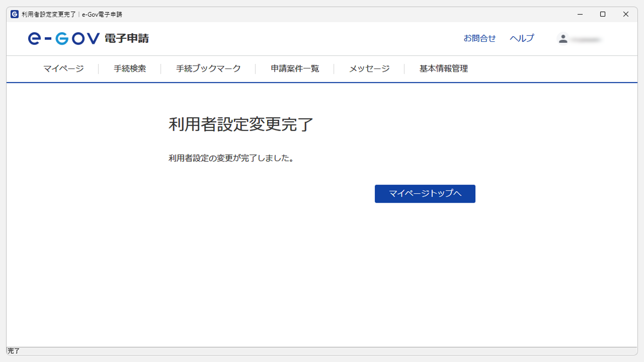
Task: Select the 基本情報管理 menu
Action: pyautogui.click(x=443, y=69)
